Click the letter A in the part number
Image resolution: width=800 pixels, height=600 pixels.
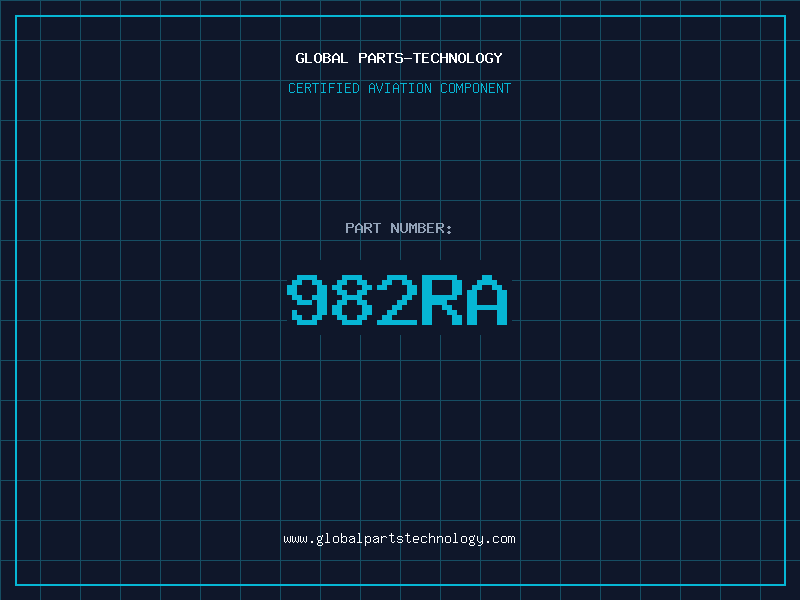[487, 301]
